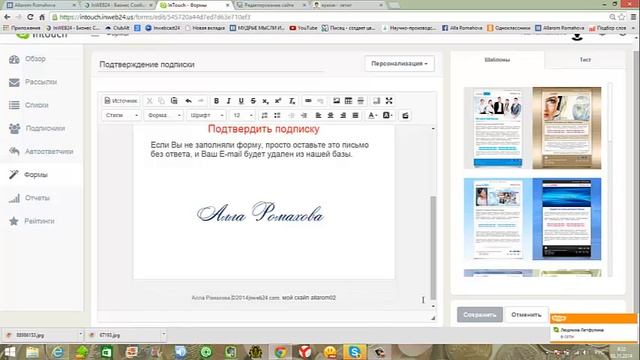Click the Источник source view button
The image size is (640, 360).
120,101
